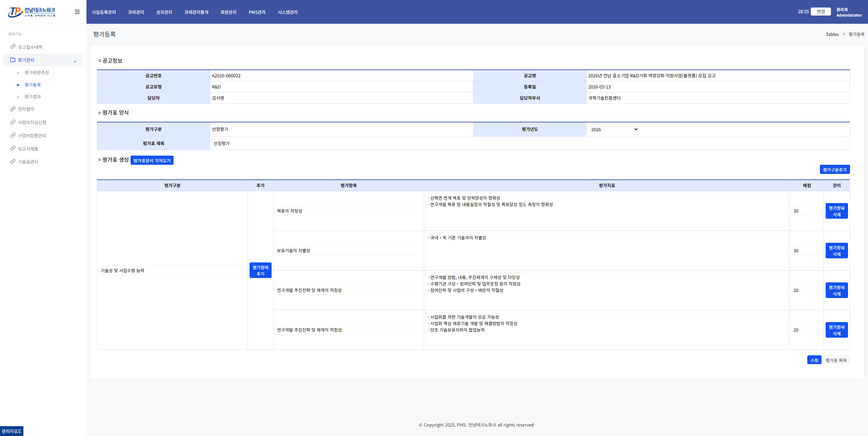Edit the 기술성 및 사업수행 능력 field
This screenshot has width=868, height=436.
coord(172,270)
